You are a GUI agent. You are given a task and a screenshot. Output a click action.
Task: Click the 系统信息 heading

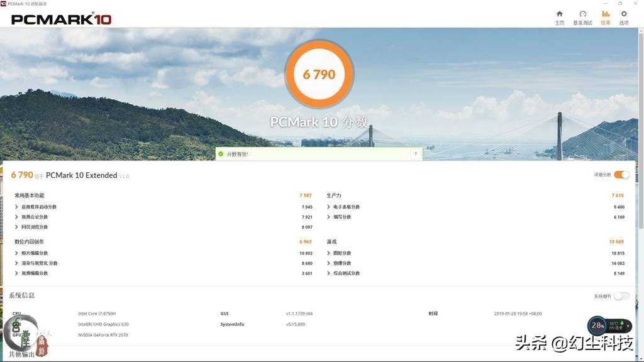[x=22, y=295]
